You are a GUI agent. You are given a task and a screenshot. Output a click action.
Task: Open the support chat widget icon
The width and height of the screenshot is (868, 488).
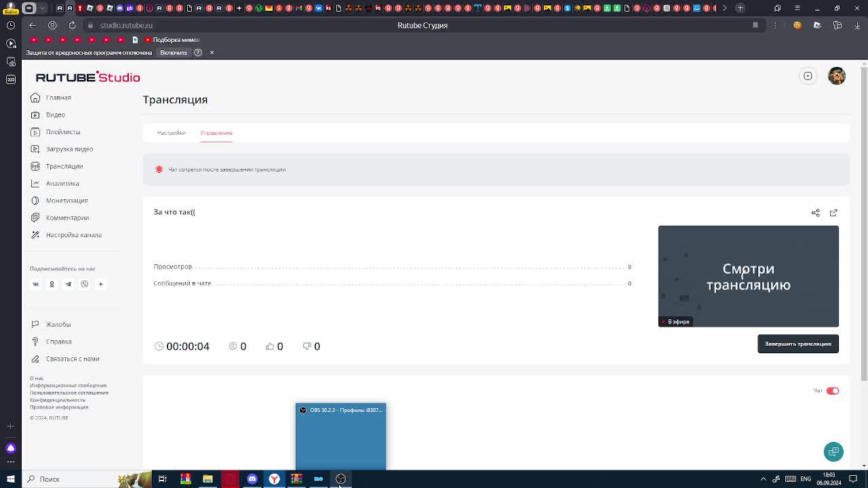tap(833, 451)
